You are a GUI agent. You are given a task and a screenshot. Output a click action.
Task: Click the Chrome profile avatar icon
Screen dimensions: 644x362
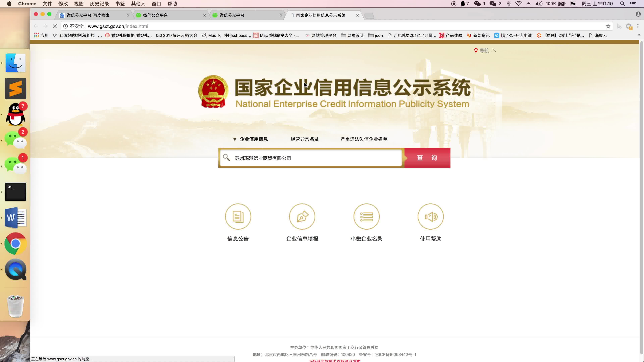pyautogui.click(x=638, y=14)
